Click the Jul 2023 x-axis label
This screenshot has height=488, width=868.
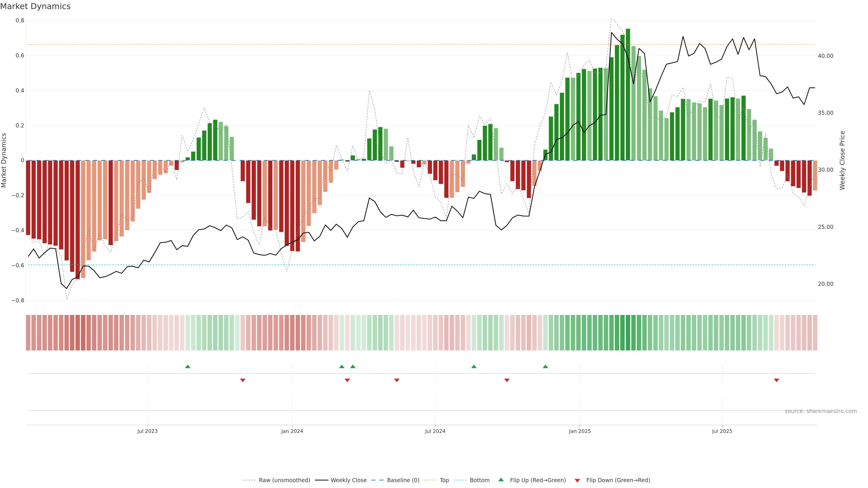tap(147, 431)
